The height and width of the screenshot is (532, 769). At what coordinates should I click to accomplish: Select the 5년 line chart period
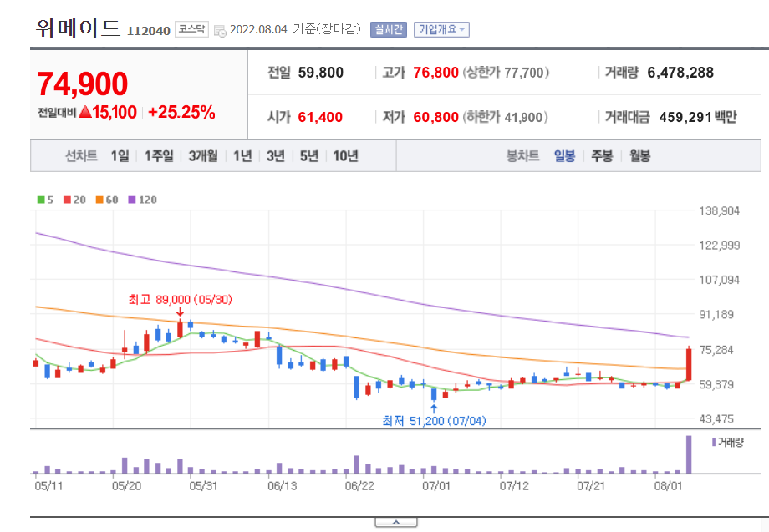click(x=309, y=156)
